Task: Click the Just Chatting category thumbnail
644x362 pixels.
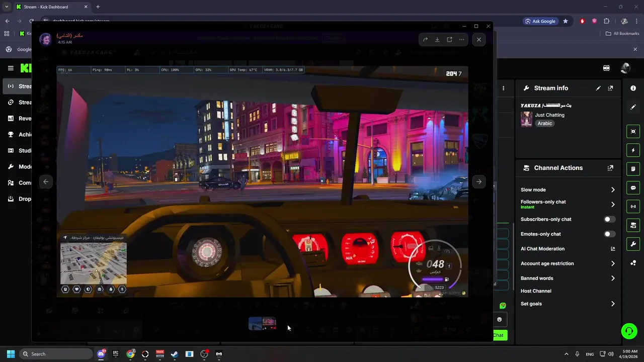Action: 526,119
